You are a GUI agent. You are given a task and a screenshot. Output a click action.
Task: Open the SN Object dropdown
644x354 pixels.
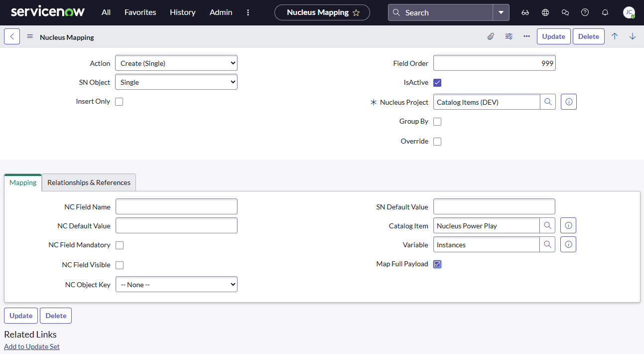pyautogui.click(x=176, y=82)
